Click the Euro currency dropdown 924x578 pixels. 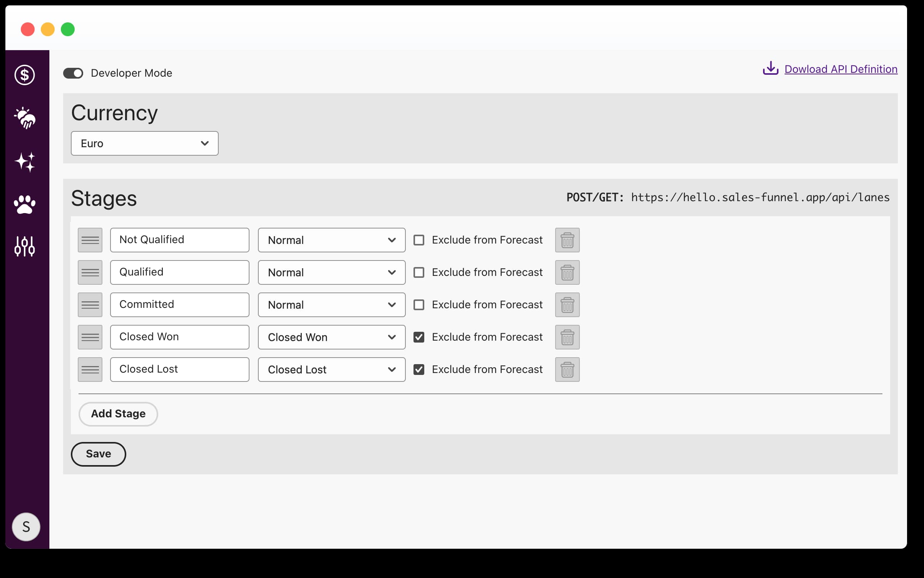click(144, 143)
